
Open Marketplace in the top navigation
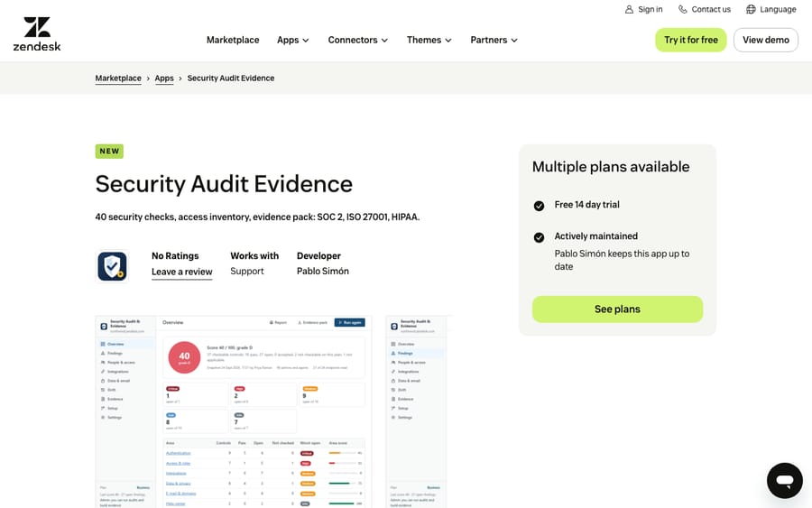233,40
